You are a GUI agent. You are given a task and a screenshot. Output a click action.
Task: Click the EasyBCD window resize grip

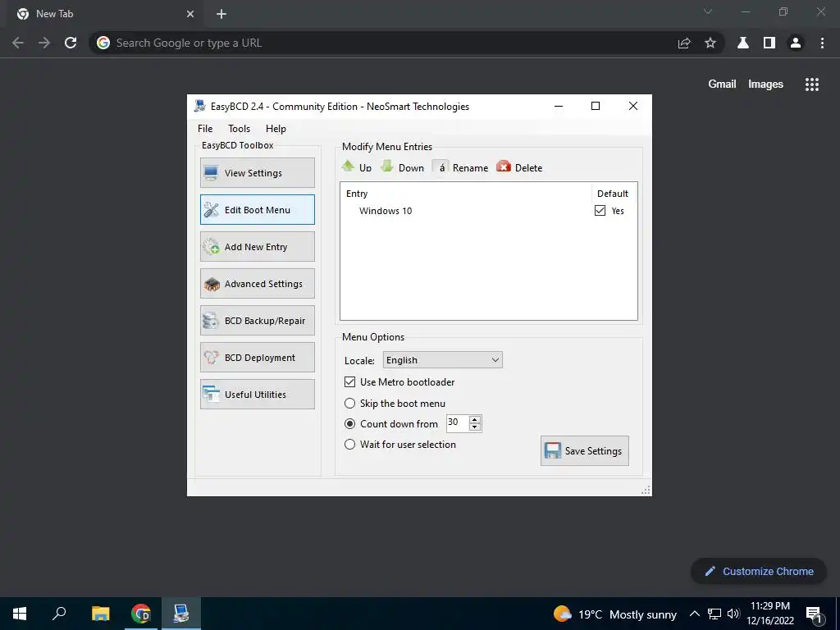point(646,491)
